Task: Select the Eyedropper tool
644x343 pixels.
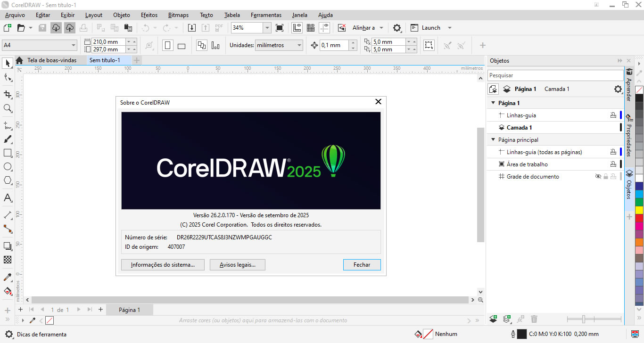Action: [x=8, y=277]
